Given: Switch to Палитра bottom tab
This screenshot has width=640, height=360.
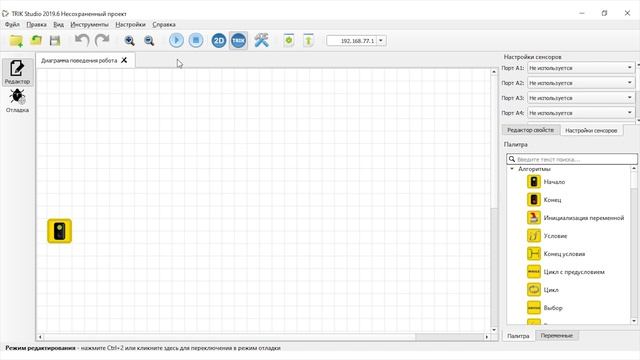Looking at the screenshot, I should (518, 336).
